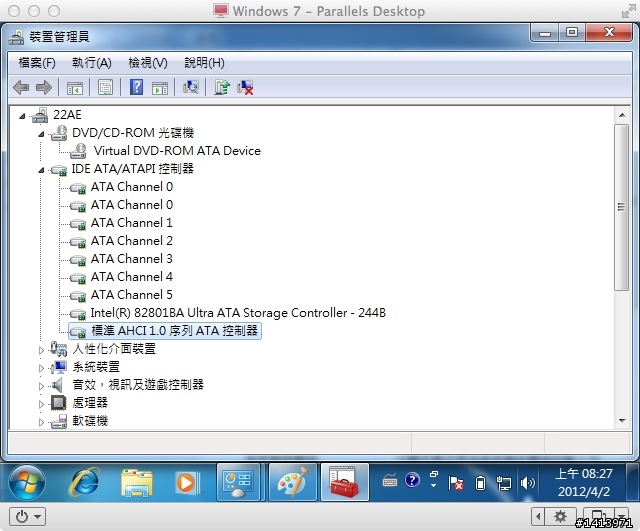Viewport: 640px width, 531px height.
Task: Expand 音效，視訊及遊戲控制器 category
Action: (x=41, y=386)
